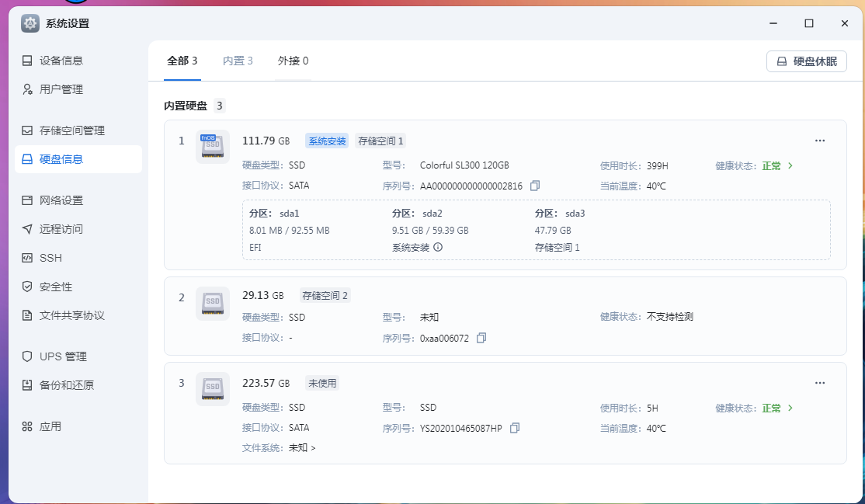Click the 存储空间管理 tray icon
Screen dimensions: 865x504
pyautogui.click(x=27, y=130)
